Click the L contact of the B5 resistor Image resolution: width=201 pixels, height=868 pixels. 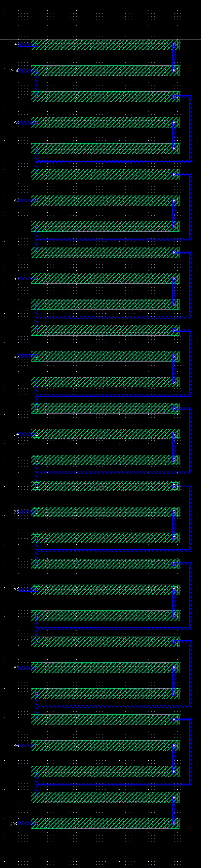point(36,356)
